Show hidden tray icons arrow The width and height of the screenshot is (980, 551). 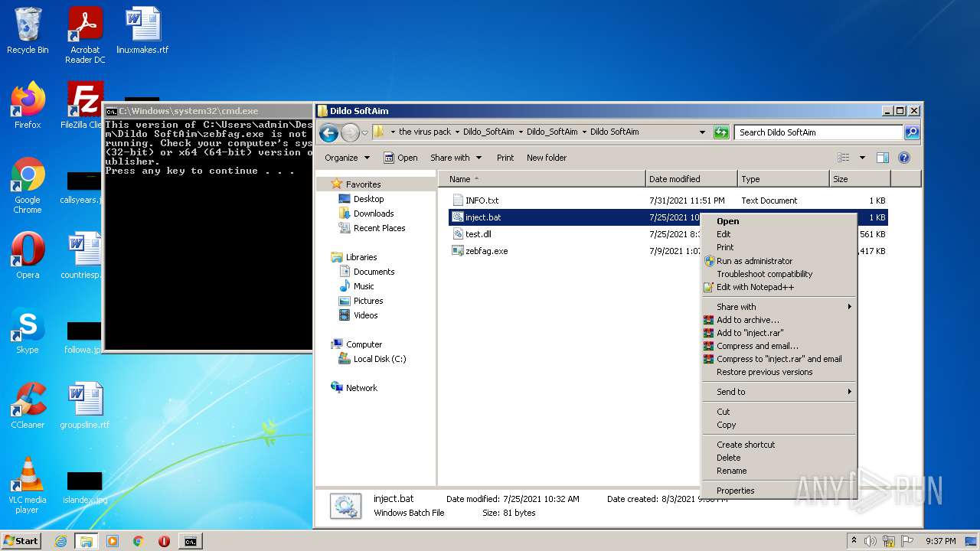pos(854,541)
